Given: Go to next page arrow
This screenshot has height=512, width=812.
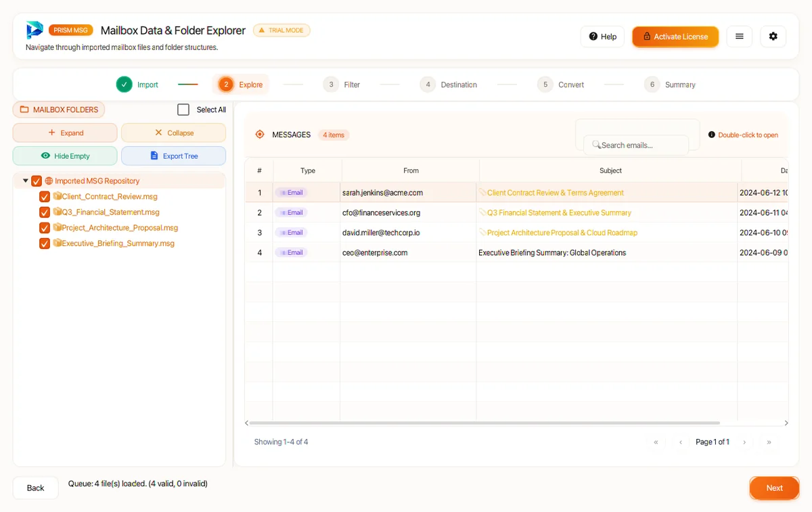Looking at the screenshot, I should 744,442.
